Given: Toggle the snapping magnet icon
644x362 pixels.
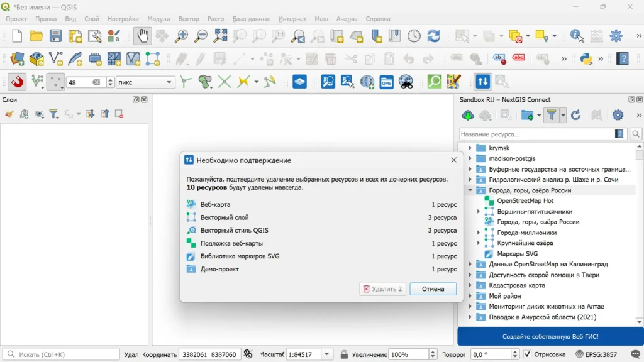Looking at the screenshot, I should (17, 82).
